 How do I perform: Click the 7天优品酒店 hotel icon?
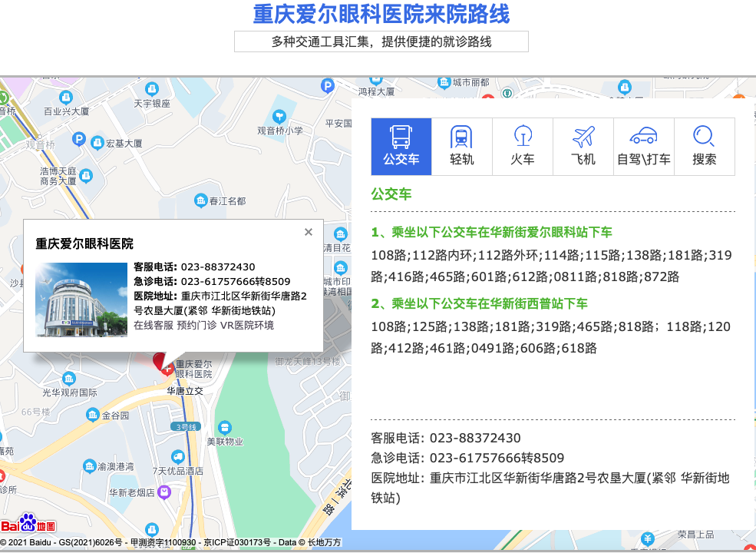178,456
